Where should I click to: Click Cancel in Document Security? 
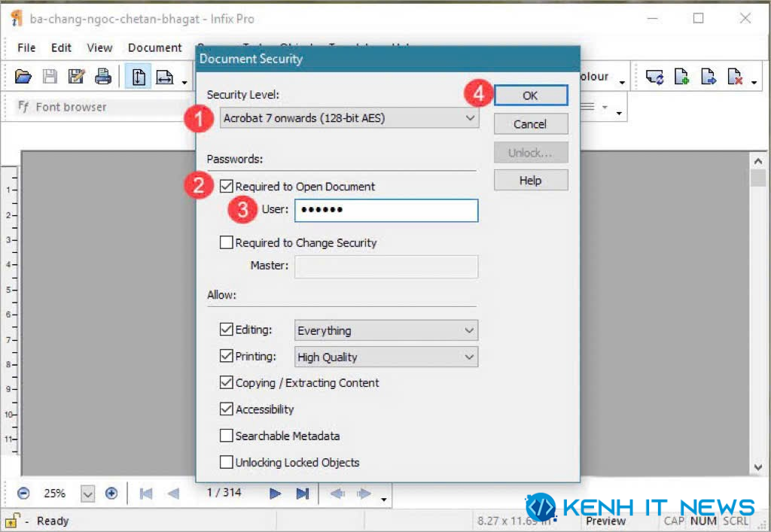pyautogui.click(x=531, y=124)
